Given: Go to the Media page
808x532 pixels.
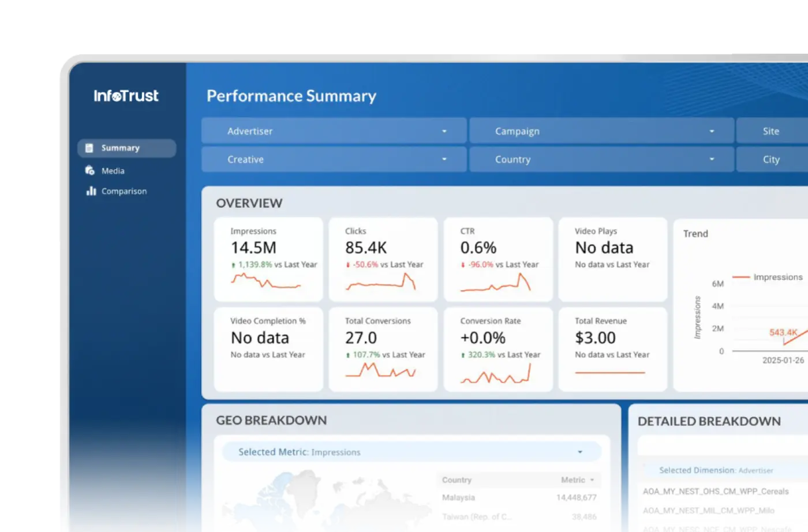Looking at the screenshot, I should pyautogui.click(x=113, y=171).
